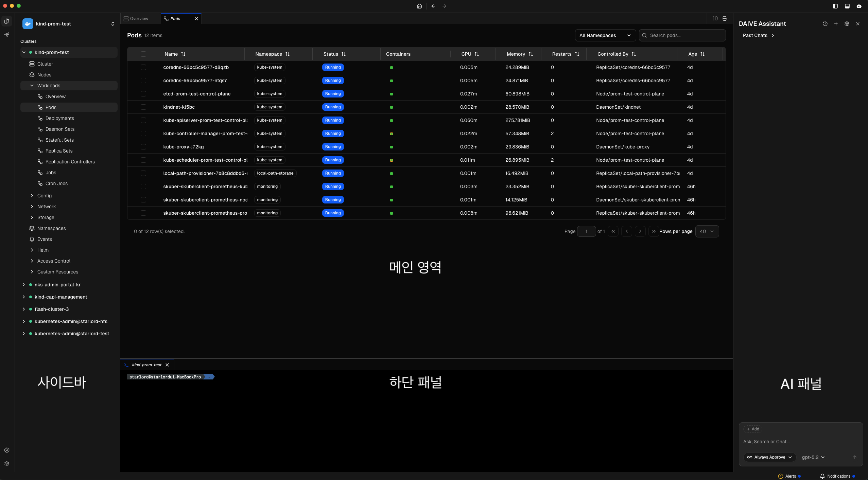This screenshot has width=868, height=480.
Task: Check the select-all pods checkbox
Action: click(143, 54)
